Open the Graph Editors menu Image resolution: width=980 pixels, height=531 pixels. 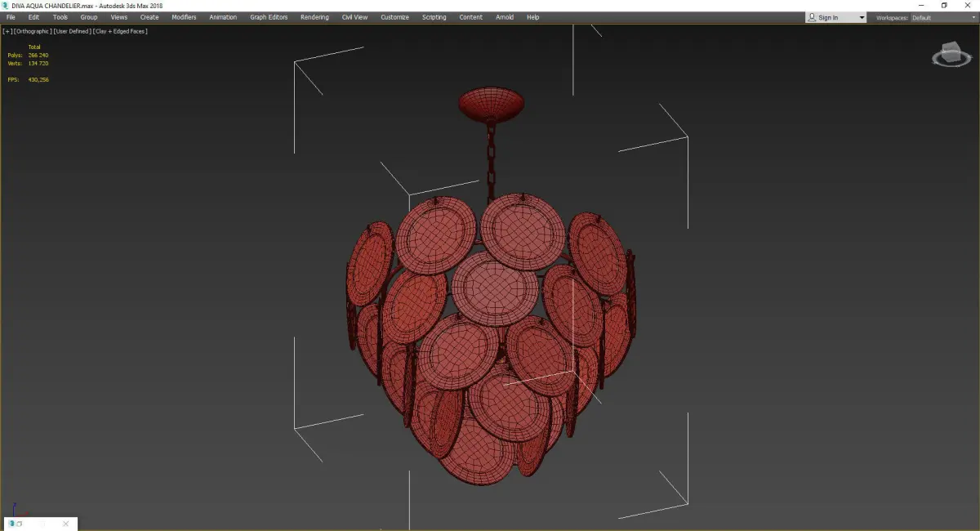(269, 17)
